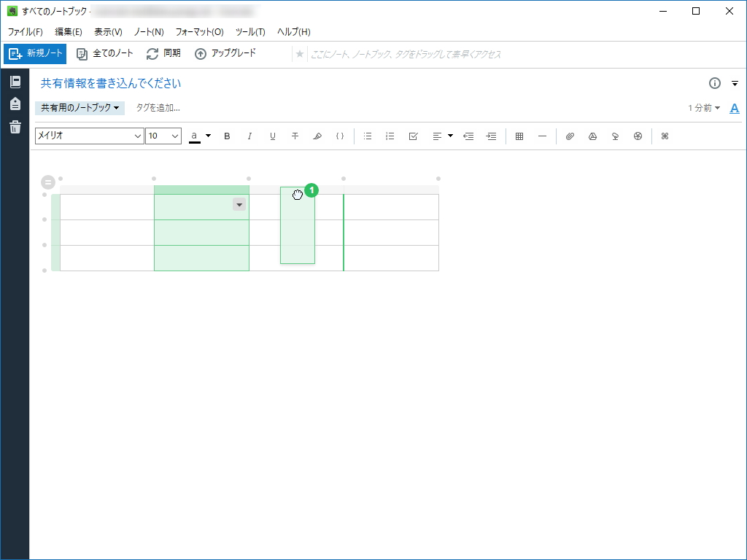747x560 pixels.
Task: Toggle strikethrough formatting
Action: [x=295, y=136]
